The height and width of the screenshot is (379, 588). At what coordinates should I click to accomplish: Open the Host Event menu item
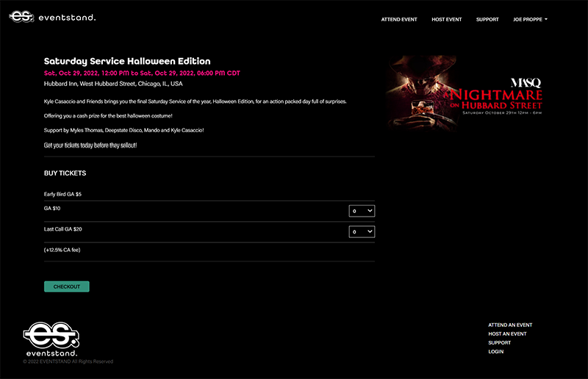[447, 20]
